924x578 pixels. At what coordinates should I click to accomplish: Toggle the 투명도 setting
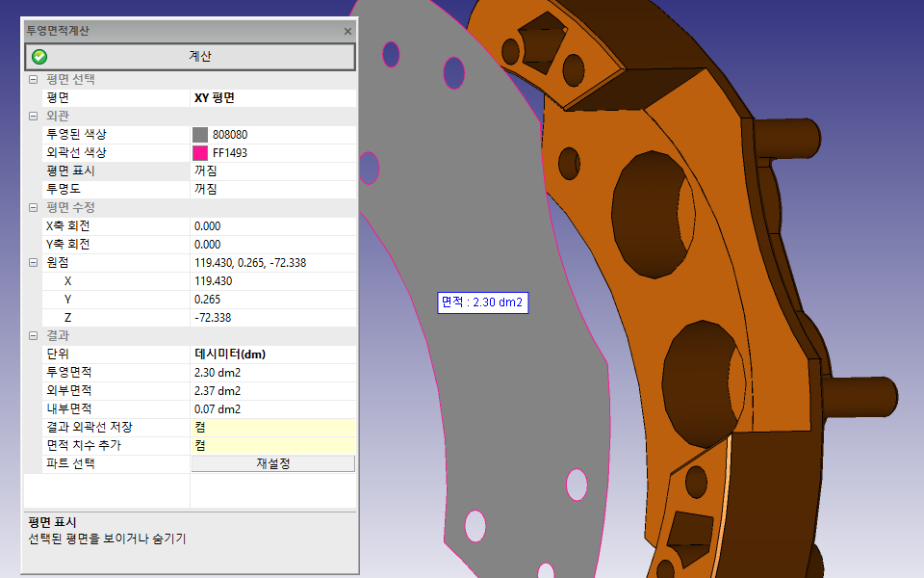click(x=272, y=189)
